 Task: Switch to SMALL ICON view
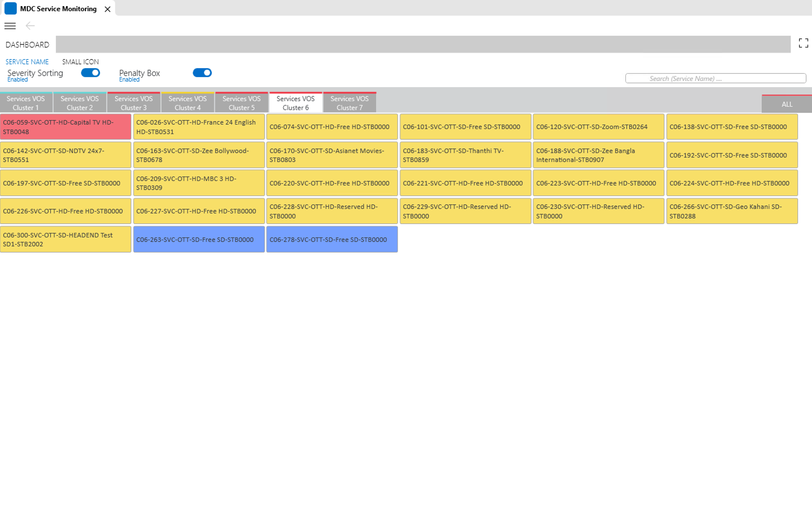80,62
